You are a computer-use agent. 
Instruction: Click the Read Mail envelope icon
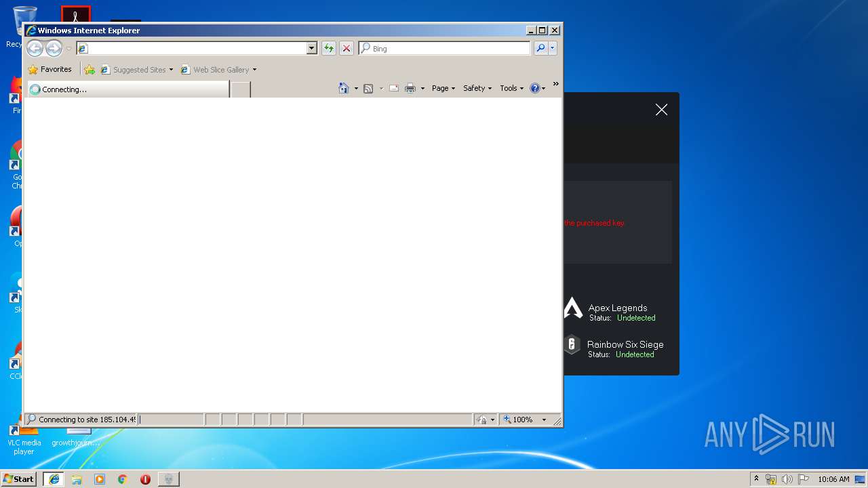tap(394, 88)
